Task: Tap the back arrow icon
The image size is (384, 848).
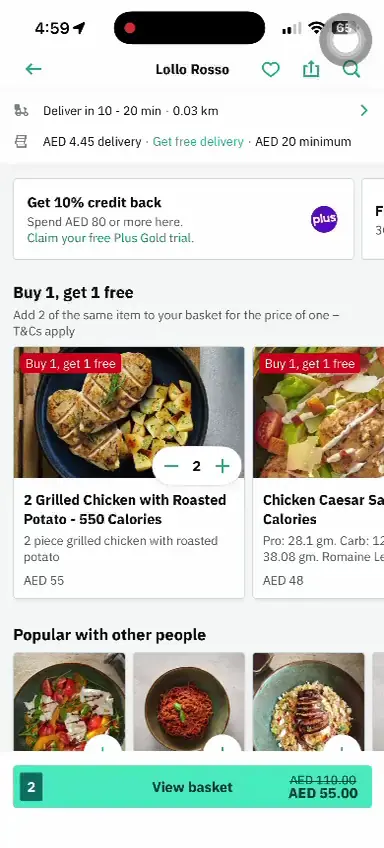Action: click(34, 69)
